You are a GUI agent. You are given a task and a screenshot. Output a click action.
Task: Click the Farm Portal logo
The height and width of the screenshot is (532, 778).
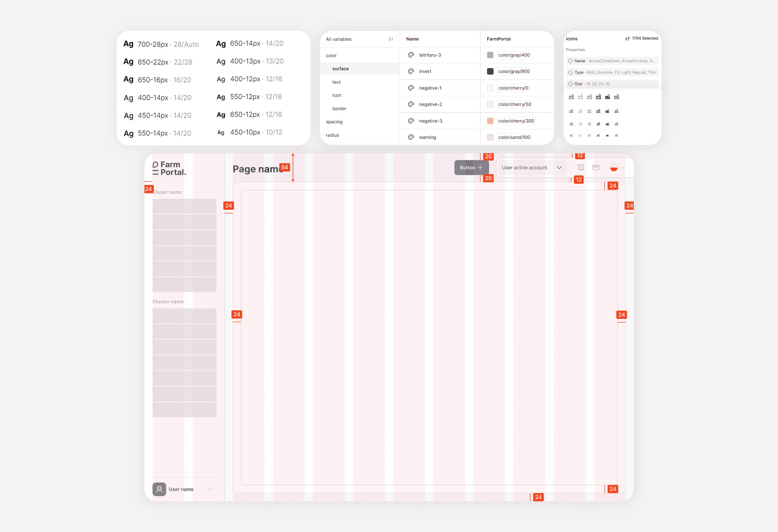[x=169, y=168]
